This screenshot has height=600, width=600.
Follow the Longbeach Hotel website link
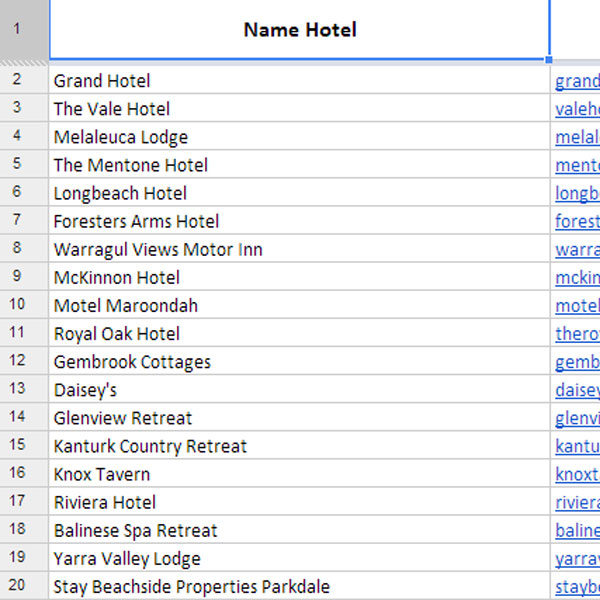[x=578, y=193]
